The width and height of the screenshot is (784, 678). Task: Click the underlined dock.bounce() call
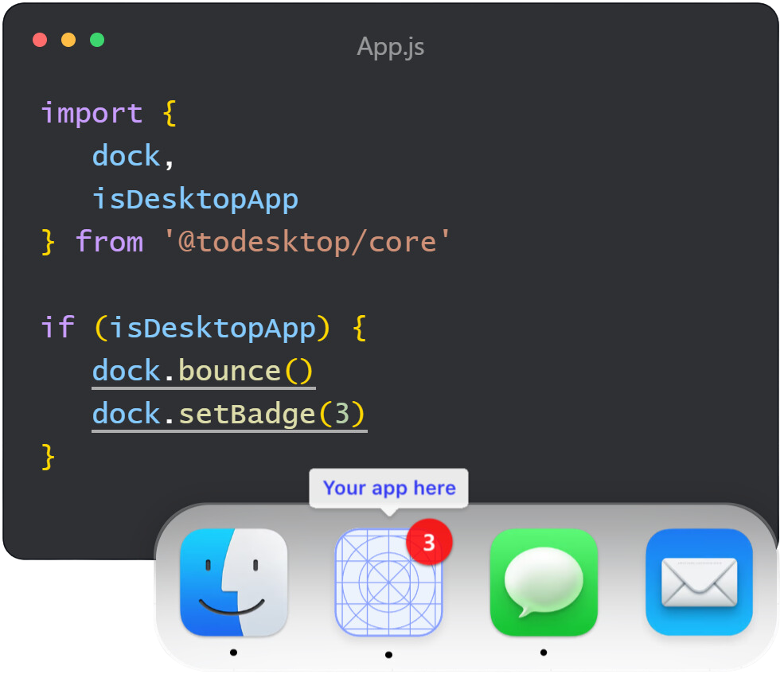point(204,372)
